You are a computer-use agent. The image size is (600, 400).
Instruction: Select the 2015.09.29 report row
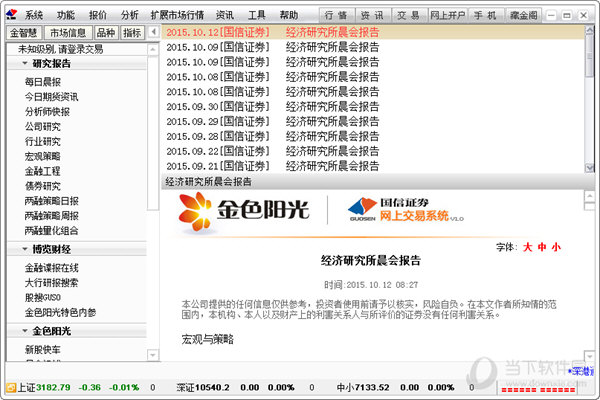coord(373,121)
